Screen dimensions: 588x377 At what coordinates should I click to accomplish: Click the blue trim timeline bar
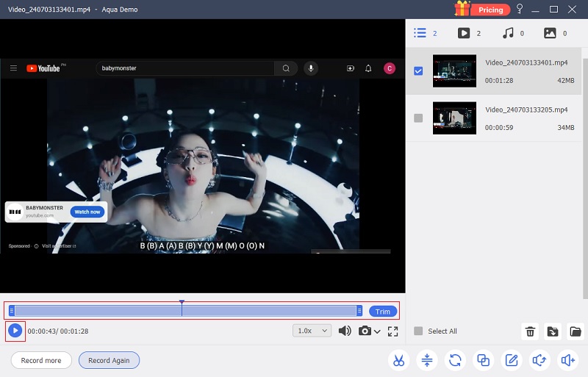186,311
